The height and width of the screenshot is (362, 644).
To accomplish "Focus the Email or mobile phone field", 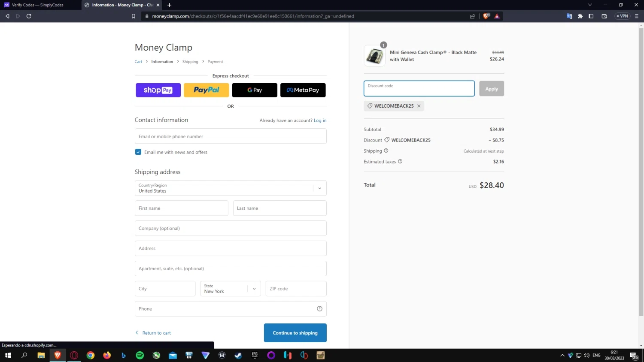I will 231,136.
